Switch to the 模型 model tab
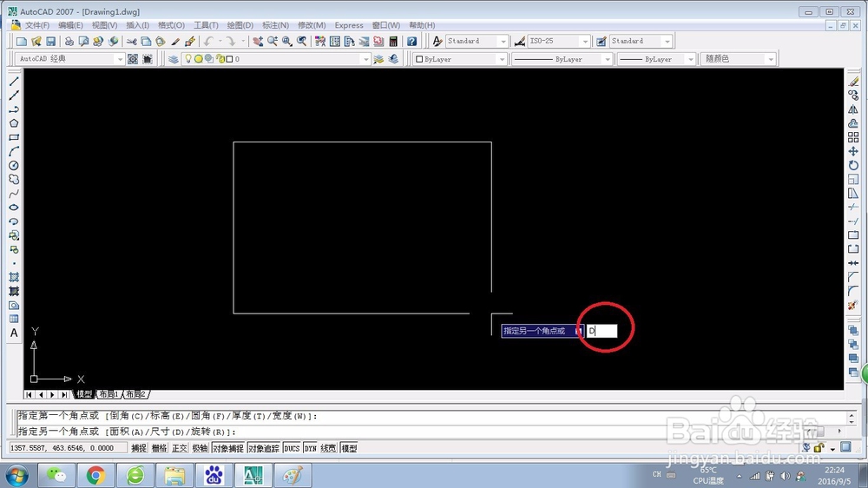Screen dimensions: 868x488 click(84, 394)
